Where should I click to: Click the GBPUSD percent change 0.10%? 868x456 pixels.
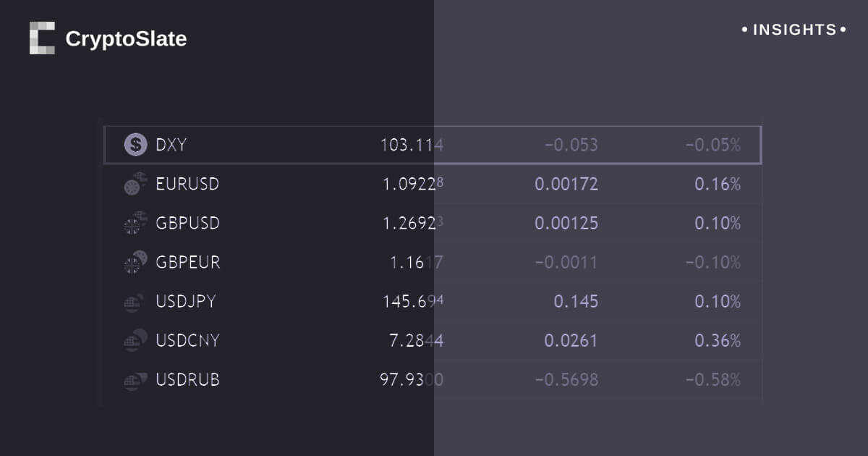(718, 223)
